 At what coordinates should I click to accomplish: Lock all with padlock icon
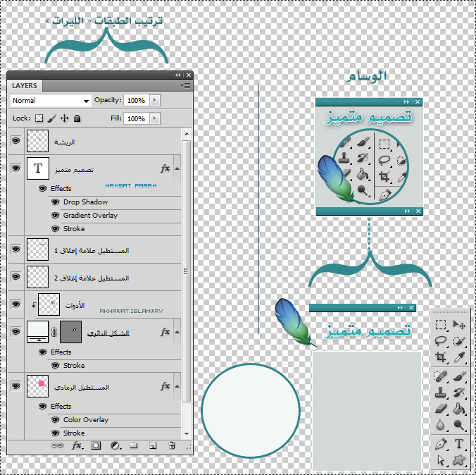click(x=77, y=118)
